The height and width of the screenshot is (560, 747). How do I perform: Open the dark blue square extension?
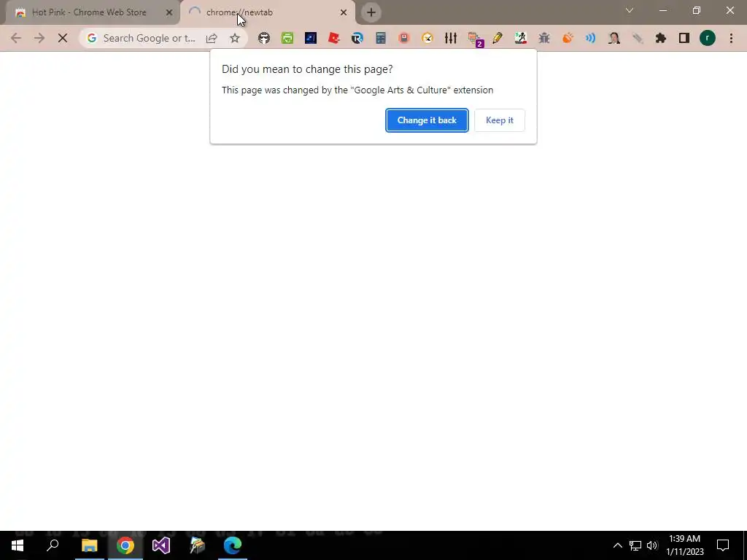click(311, 38)
